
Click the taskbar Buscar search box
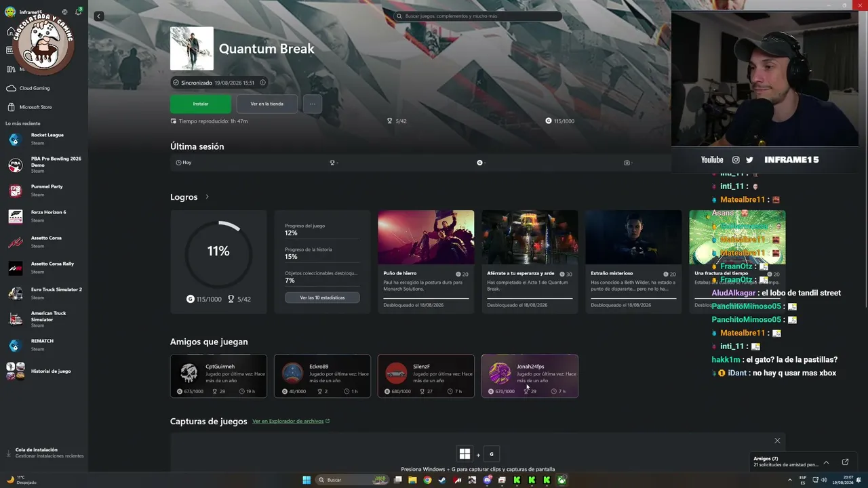(353, 480)
